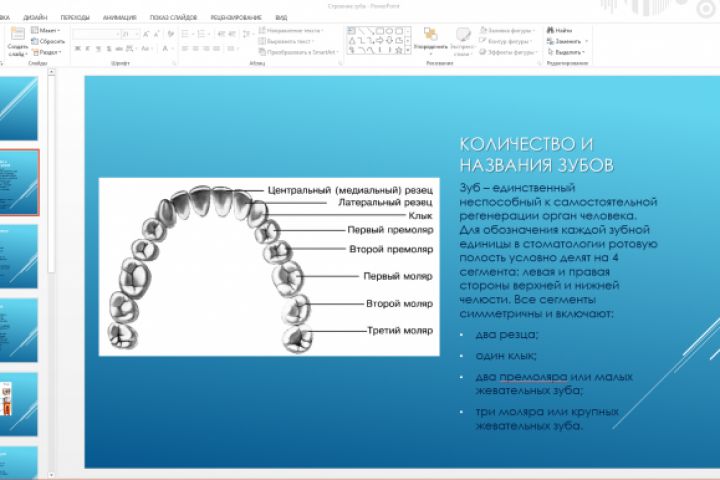Select the Down Arrow shape in gallery
The image size is (720, 480).
pyautogui.click(x=389, y=41)
